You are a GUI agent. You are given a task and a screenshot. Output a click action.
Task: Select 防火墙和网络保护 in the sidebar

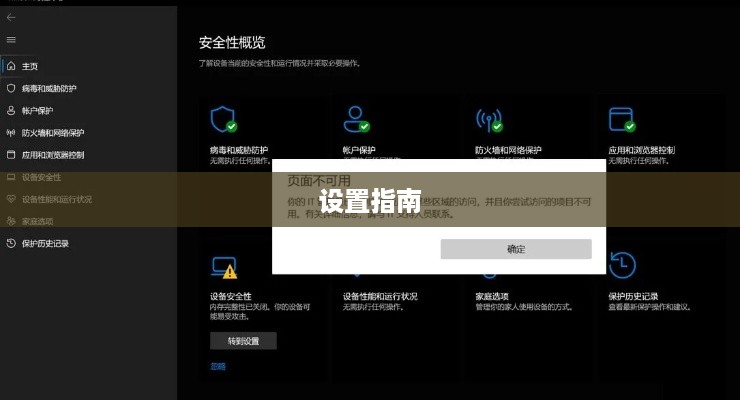[53, 133]
